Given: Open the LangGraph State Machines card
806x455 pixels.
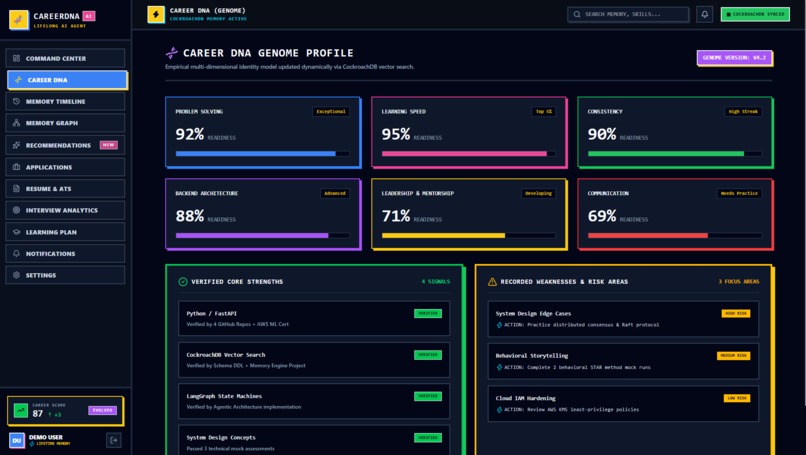Looking at the screenshot, I should (x=314, y=401).
